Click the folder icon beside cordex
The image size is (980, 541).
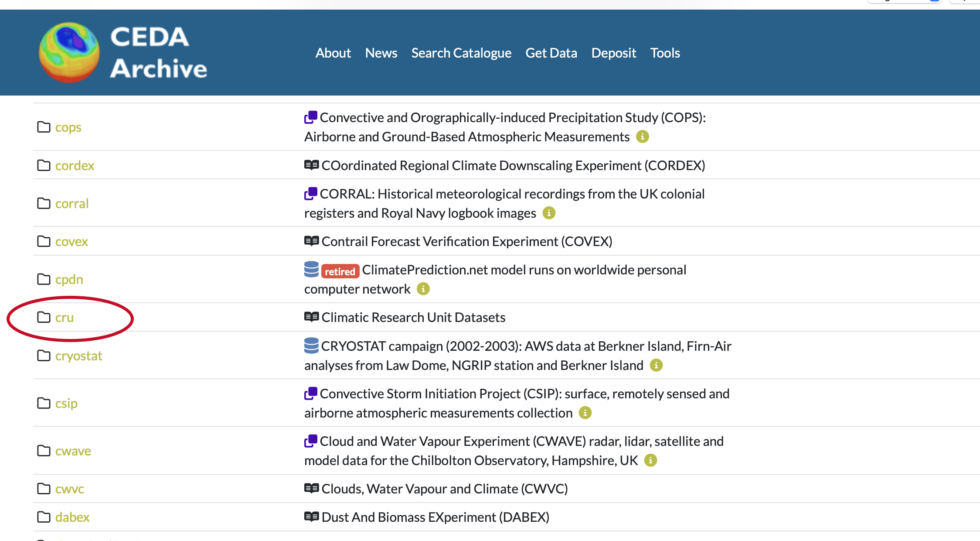(44, 166)
